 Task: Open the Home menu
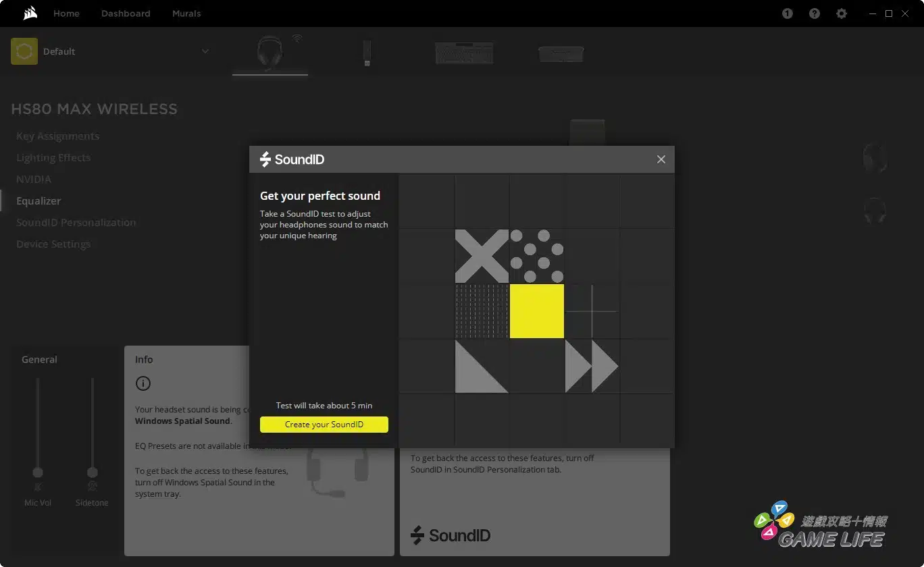(x=66, y=13)
